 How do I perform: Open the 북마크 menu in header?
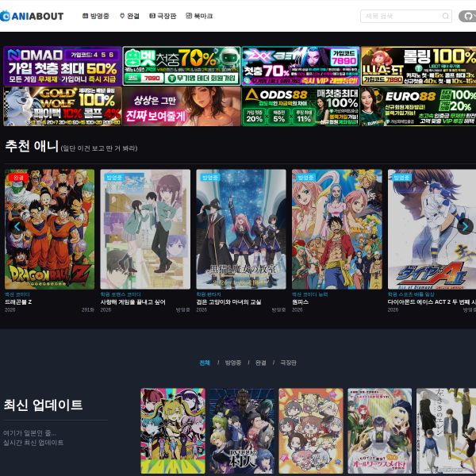pos(199,16)
